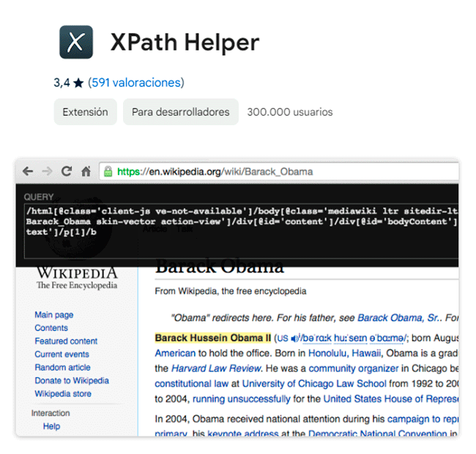Click the browser forward arrow
476x454 pixels.
pyautogui.click(x=47, y=171)
